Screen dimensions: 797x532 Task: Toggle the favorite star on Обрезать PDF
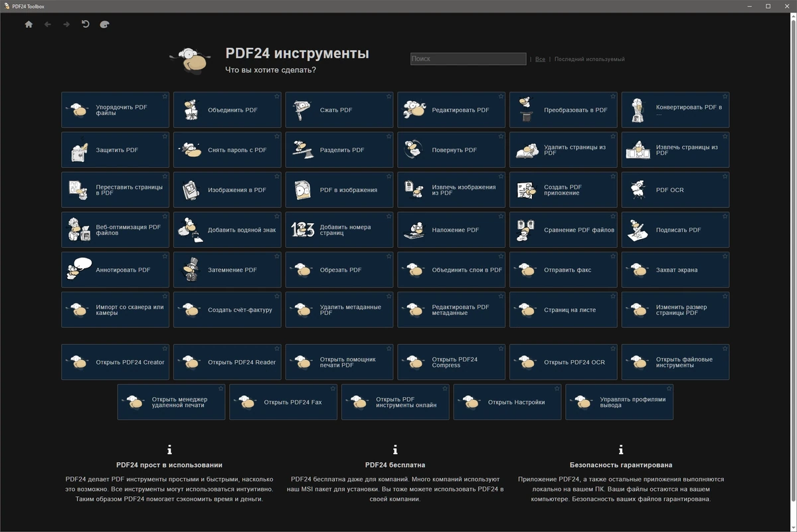click(389, 256)
